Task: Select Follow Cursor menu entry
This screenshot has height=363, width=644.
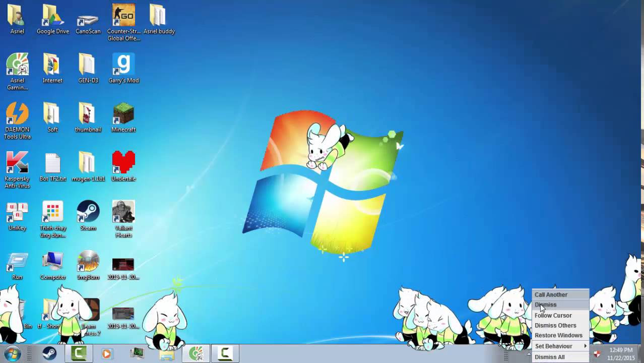Action: pyautogui.click(x=561, y=315)
